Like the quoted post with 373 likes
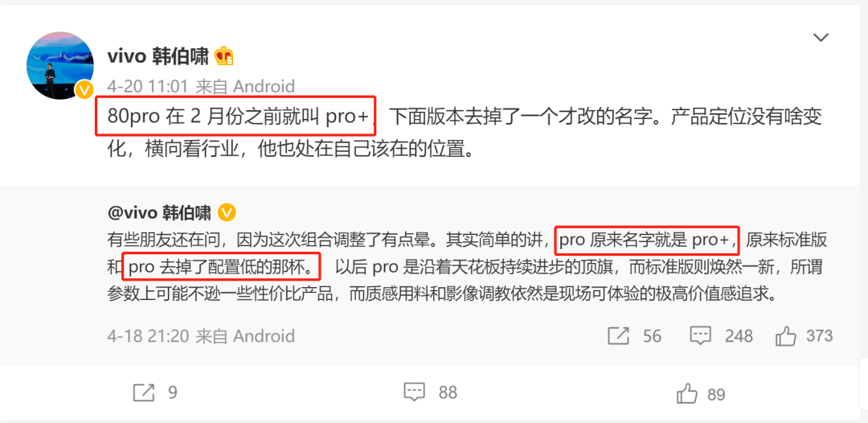 pyautogui.click(x=805, y=335)
